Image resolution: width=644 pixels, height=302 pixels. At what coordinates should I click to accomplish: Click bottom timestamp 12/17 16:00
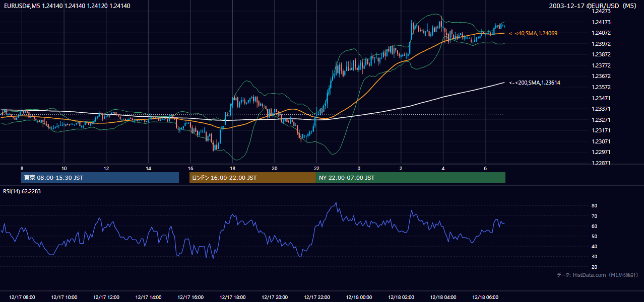point(190,297)
